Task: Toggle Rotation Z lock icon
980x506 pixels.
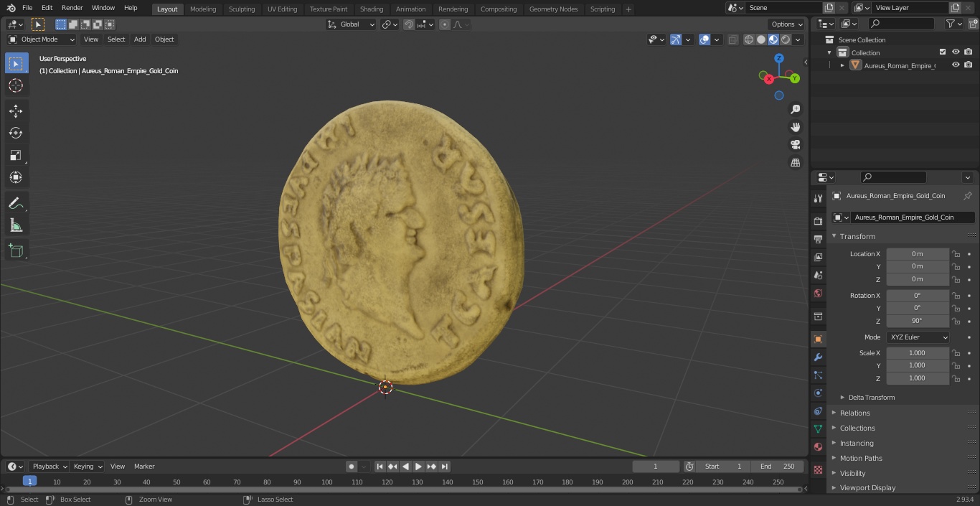Action: click(x=956, y=321)
